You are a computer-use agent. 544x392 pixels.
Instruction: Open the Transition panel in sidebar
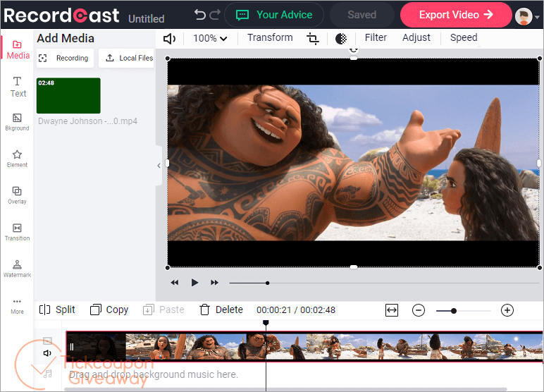click(17, 232)
